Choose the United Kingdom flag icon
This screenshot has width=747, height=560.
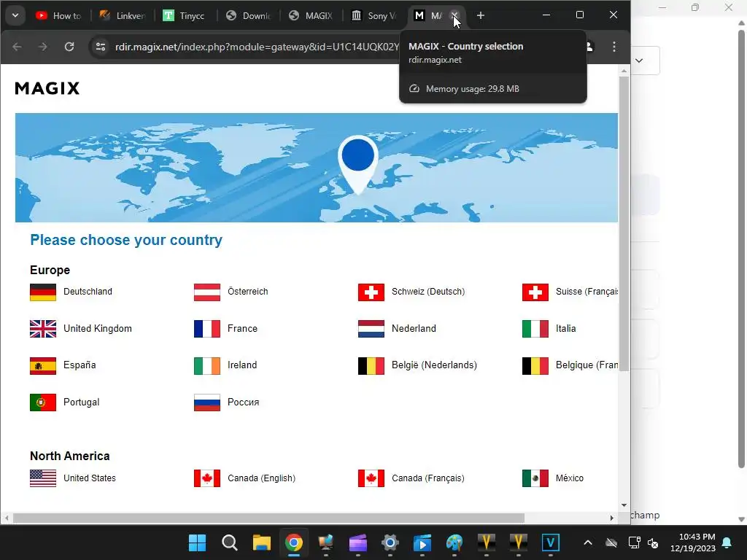(x=43, y=329)
